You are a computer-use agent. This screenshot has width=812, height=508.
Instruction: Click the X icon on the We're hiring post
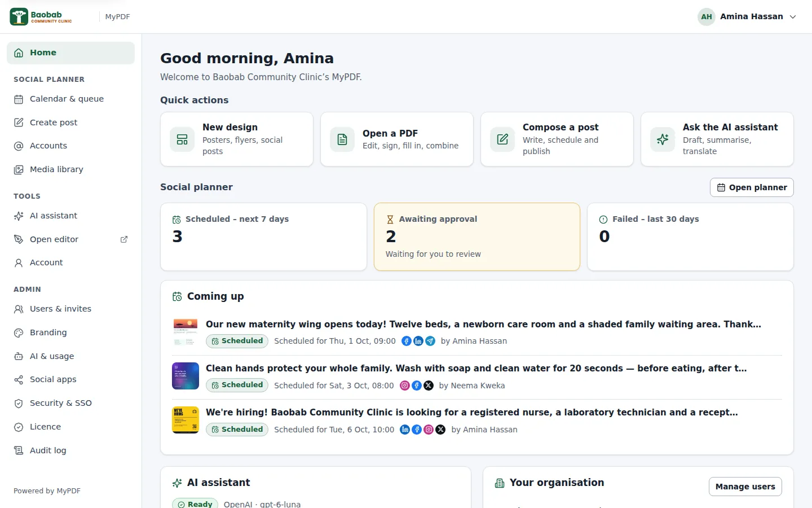440,430
